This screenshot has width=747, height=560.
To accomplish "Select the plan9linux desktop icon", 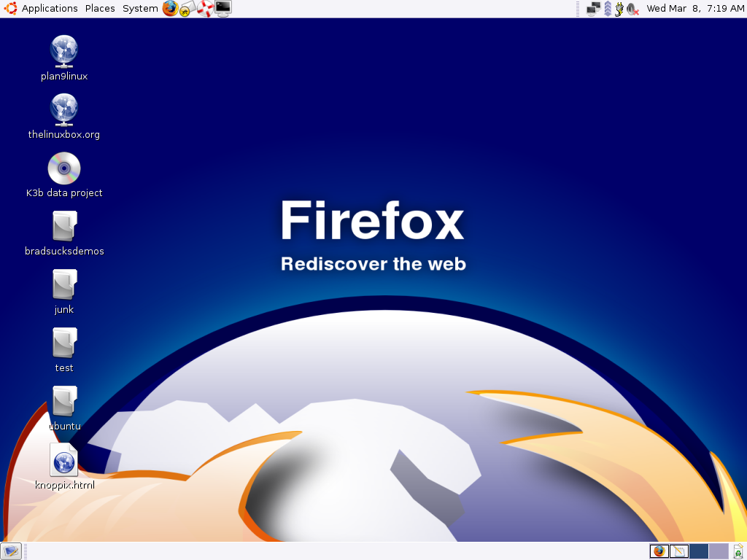I will 64,51.
